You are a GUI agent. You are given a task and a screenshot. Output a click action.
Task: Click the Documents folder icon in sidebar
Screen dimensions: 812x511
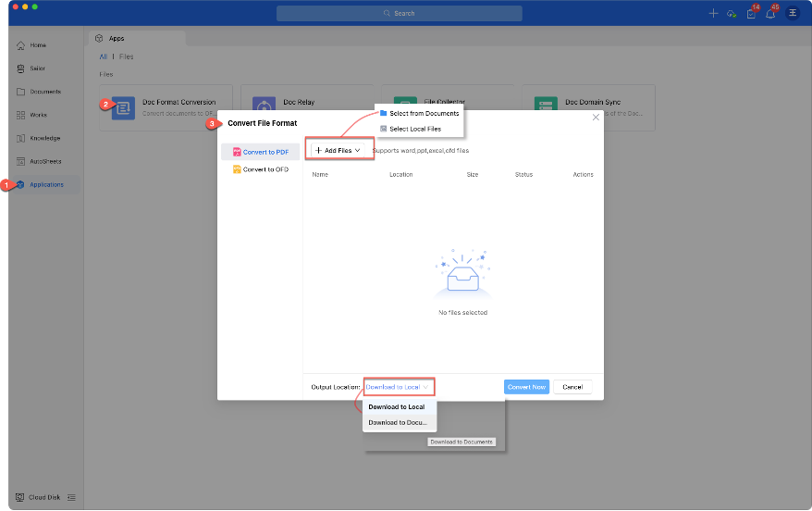[20, 92]
